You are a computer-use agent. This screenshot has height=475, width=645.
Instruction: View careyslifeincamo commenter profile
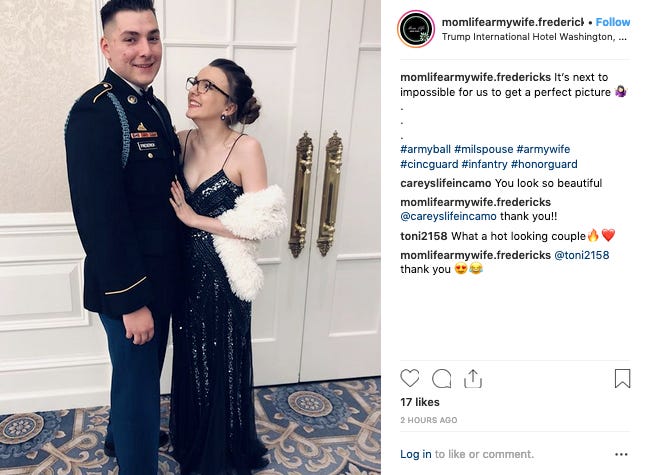point(445,183)
